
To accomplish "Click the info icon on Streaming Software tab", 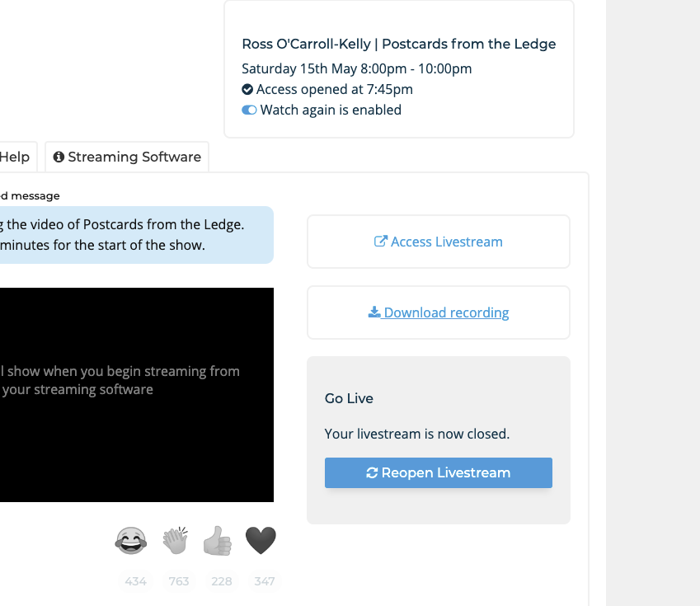I will click(59, 157).
